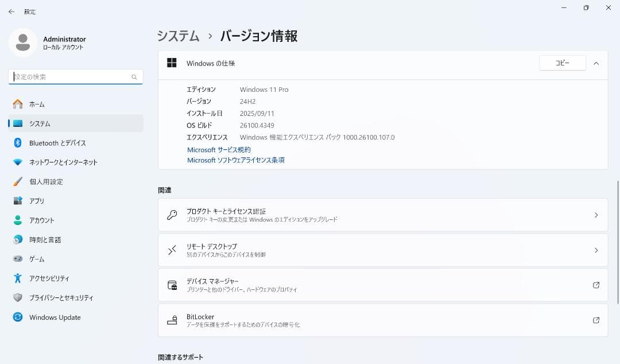The width and height of the screenshot is (620, 364).
Task: Click the device manager icon
Action: click(172, 285)
